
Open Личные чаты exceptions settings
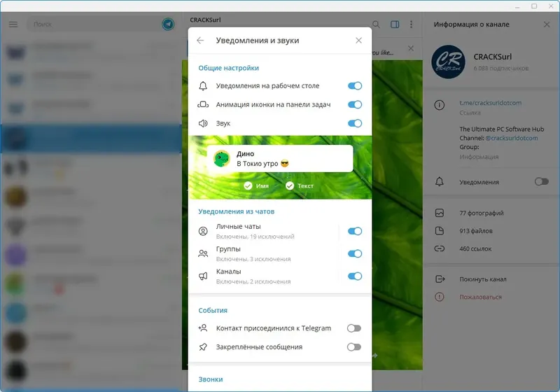point(264,231)
